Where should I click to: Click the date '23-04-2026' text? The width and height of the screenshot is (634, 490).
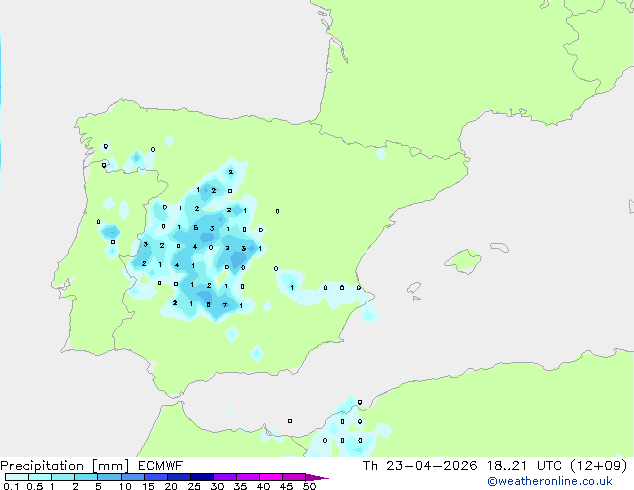tap(431, 466)
